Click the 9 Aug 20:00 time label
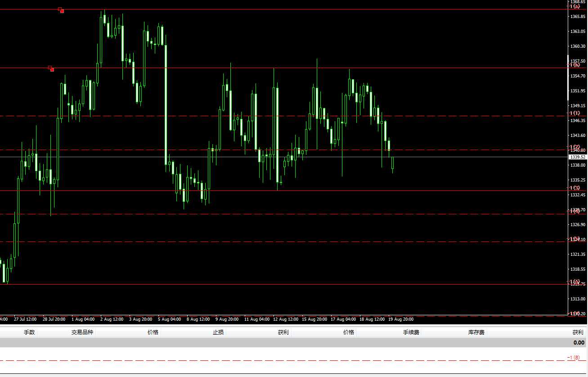The image size is (588, 377). coord(227,319)
